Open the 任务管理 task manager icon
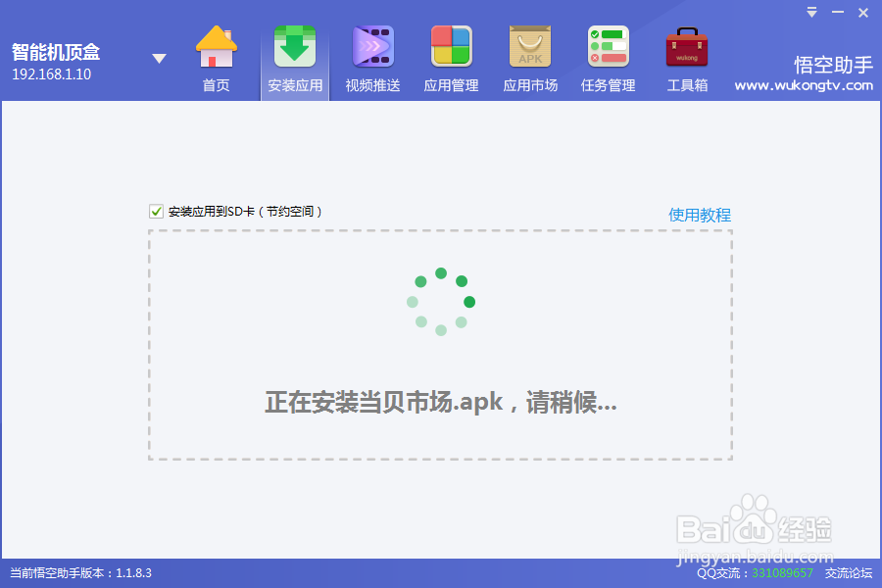This screenshot has width=882, height=588. coord(608,59)
